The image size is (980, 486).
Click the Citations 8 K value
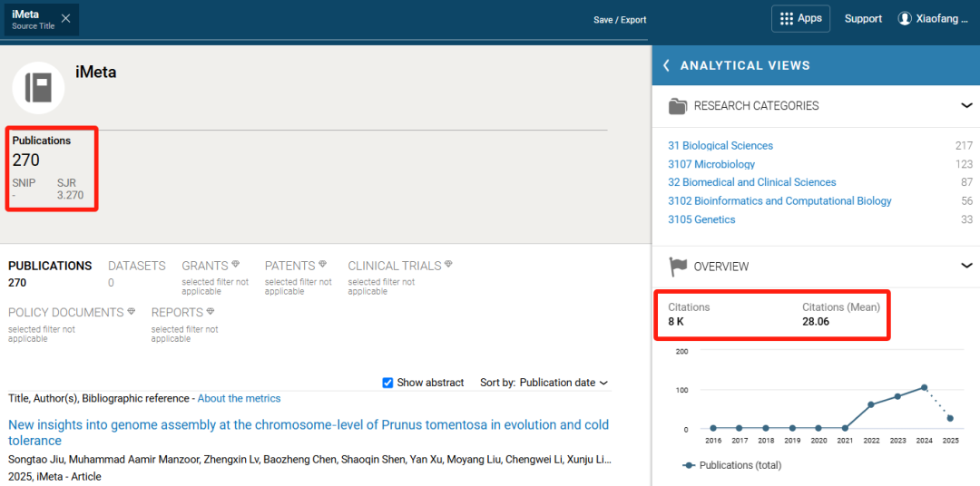click(676, 322)
